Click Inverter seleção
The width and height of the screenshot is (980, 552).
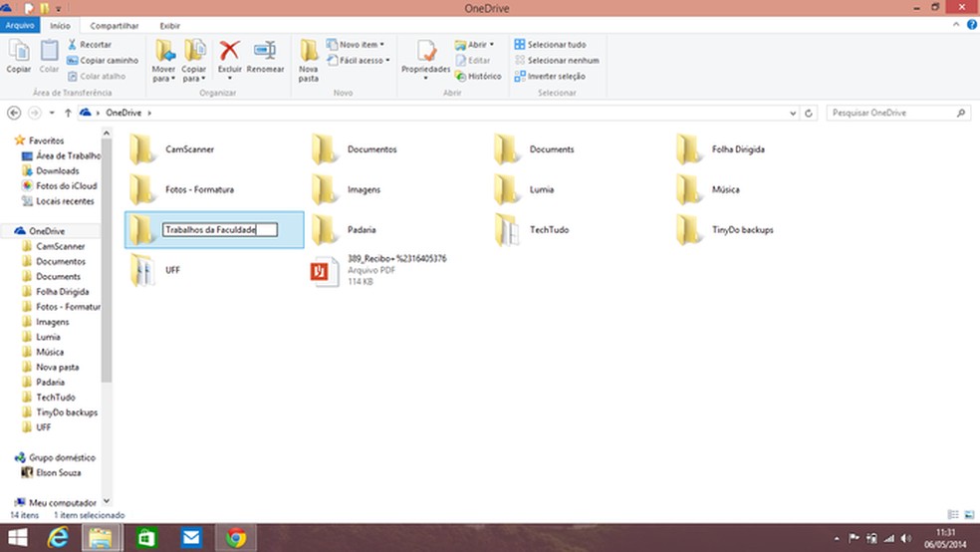pos(550,77)
